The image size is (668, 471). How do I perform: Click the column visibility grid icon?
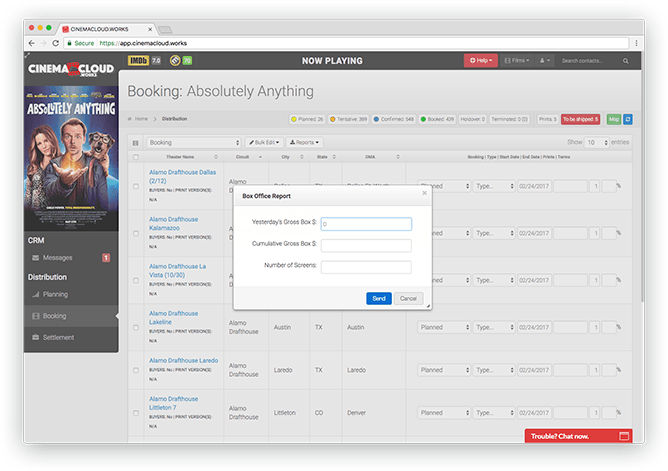(136, 143)
